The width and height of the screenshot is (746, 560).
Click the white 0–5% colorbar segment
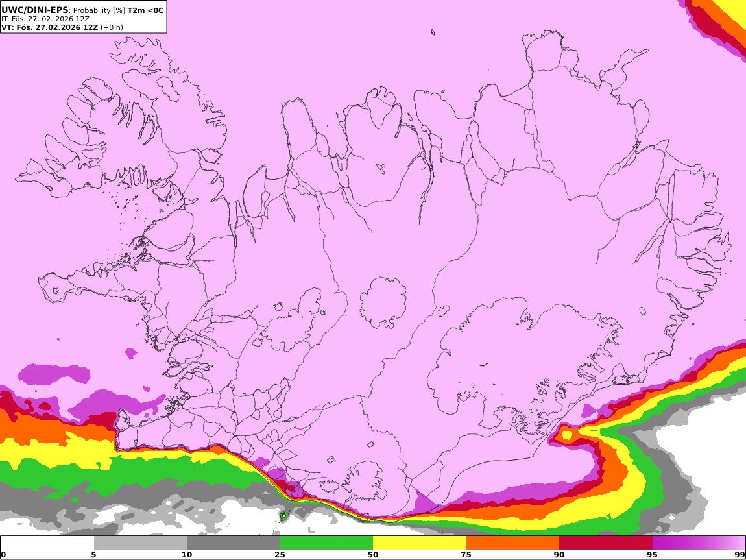(x=47, y=543)
